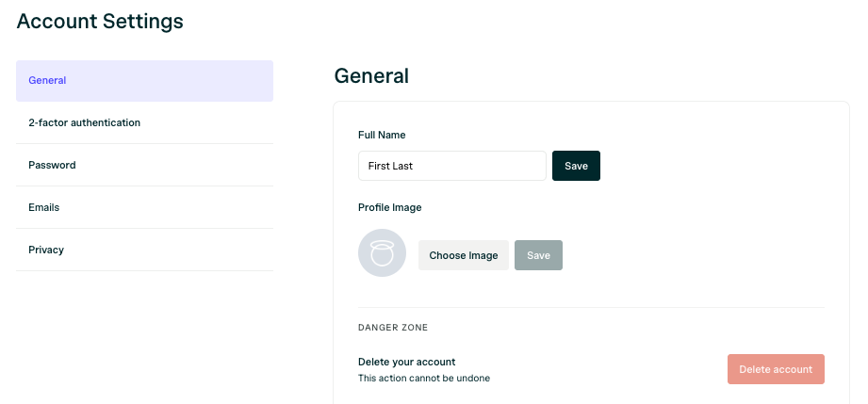Screen dimensions: 868x404
Task: Click the Full Name field label
Action: (382, 135)
